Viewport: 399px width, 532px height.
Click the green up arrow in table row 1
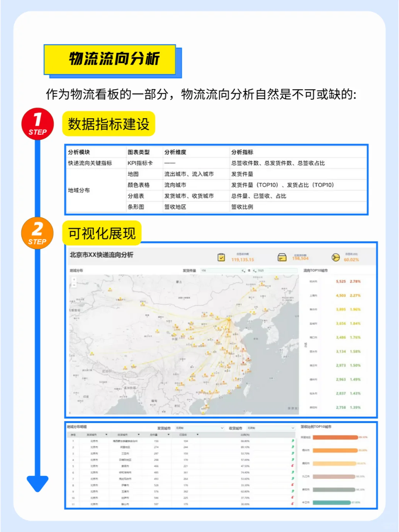click(x=293, y=441)
